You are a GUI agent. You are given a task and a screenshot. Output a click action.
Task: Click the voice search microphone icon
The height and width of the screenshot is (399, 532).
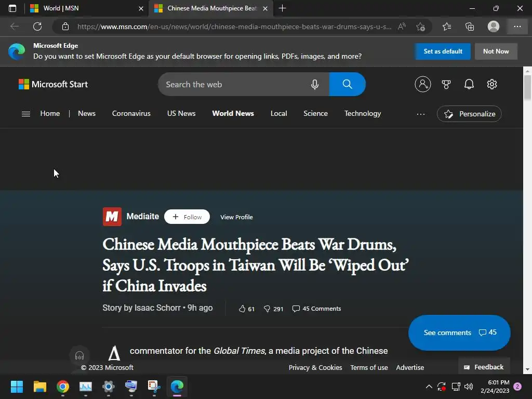[314, 85]
